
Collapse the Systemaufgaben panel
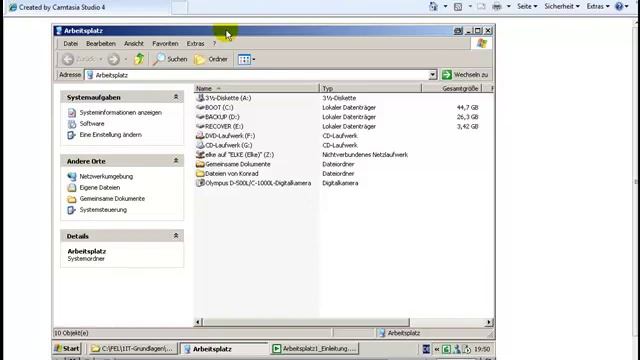(176, 97)
